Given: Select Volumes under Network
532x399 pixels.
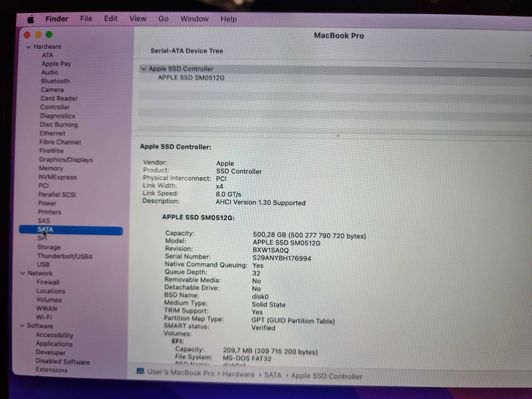Looking at the screenshot, I should coord(49,300).
